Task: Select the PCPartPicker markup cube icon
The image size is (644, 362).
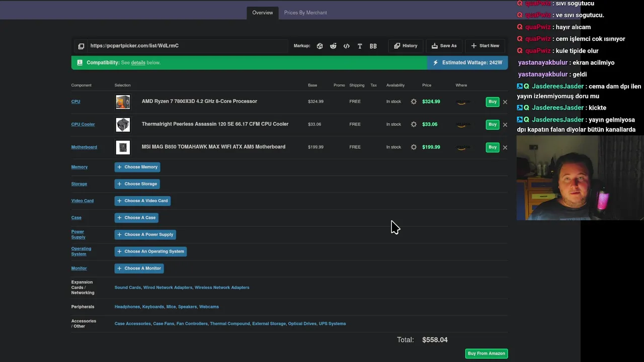Action: pyautogui.click(x=319, y=46)
